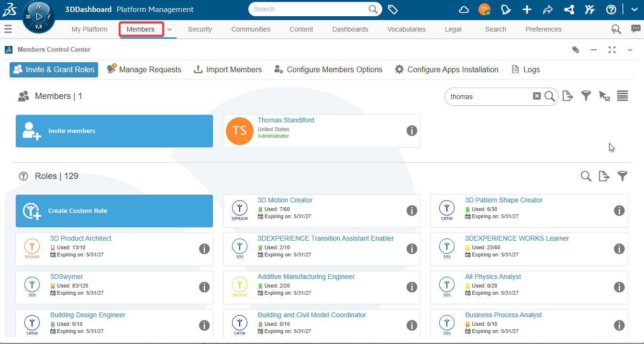The height and width of the screenshot is (344, 644).
Task: Search roles with magnifier icon
Action: coord(586,176)
